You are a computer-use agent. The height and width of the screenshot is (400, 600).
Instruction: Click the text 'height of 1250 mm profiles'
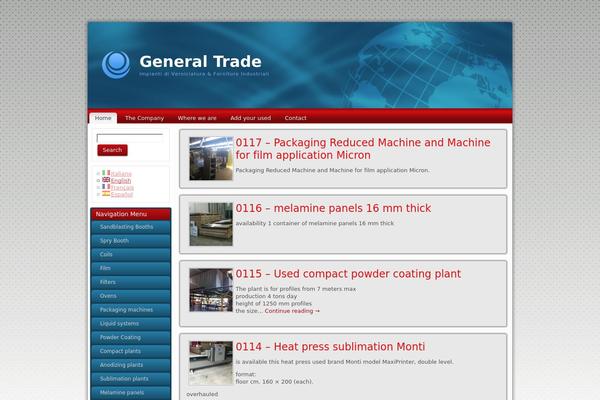click(274, 304)
